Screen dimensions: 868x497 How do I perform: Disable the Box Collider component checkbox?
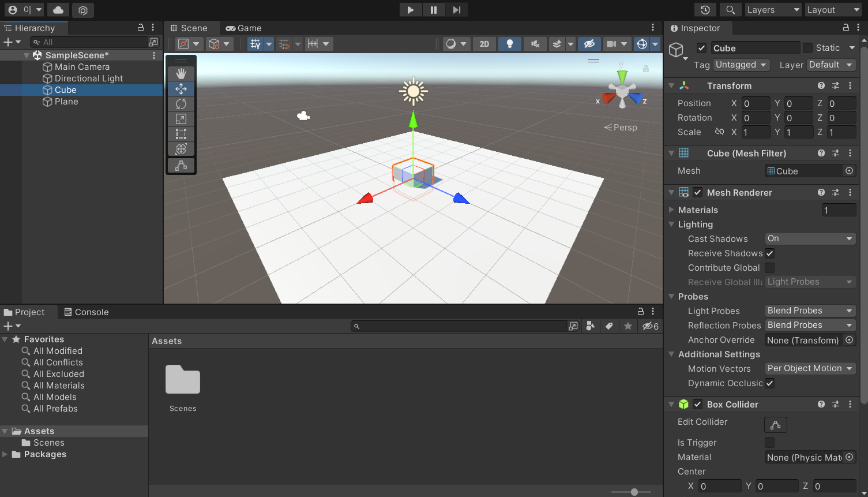click(698, 404)
